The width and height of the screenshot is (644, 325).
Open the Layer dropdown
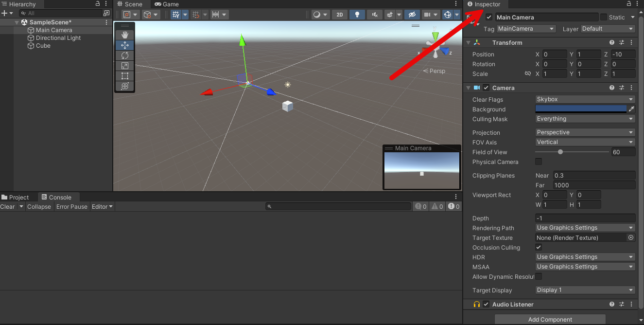coord(608,29)
